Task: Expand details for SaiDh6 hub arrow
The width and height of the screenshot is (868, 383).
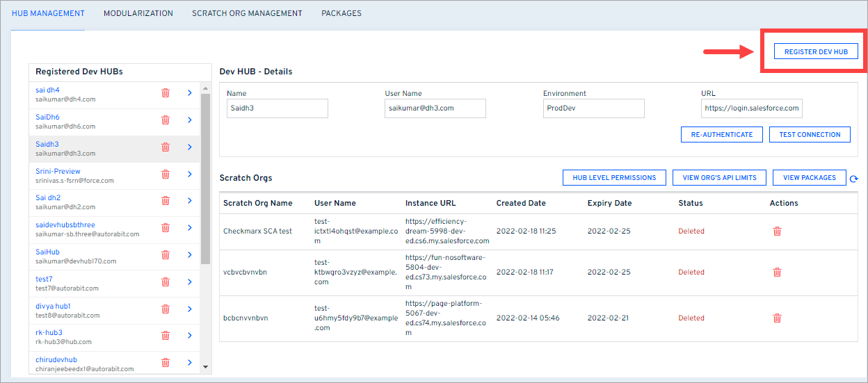Action: coord(189,120)
